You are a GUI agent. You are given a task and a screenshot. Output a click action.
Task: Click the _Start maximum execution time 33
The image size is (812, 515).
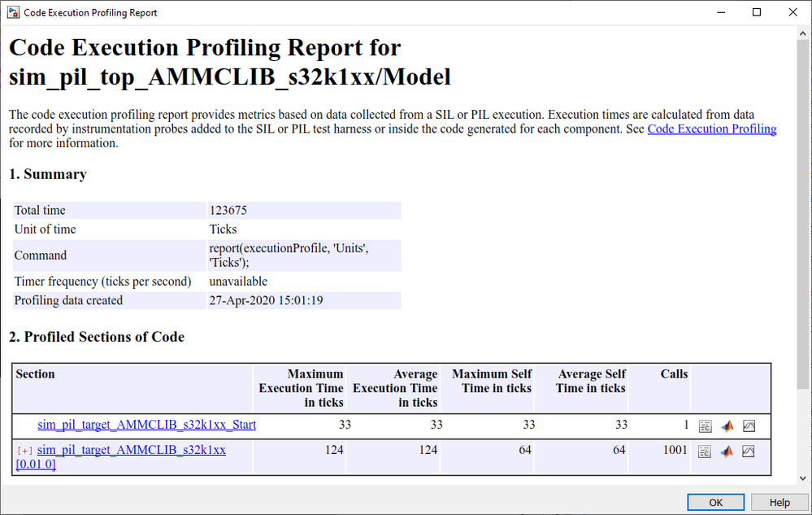pyautogui.click(x=345, y=425)
